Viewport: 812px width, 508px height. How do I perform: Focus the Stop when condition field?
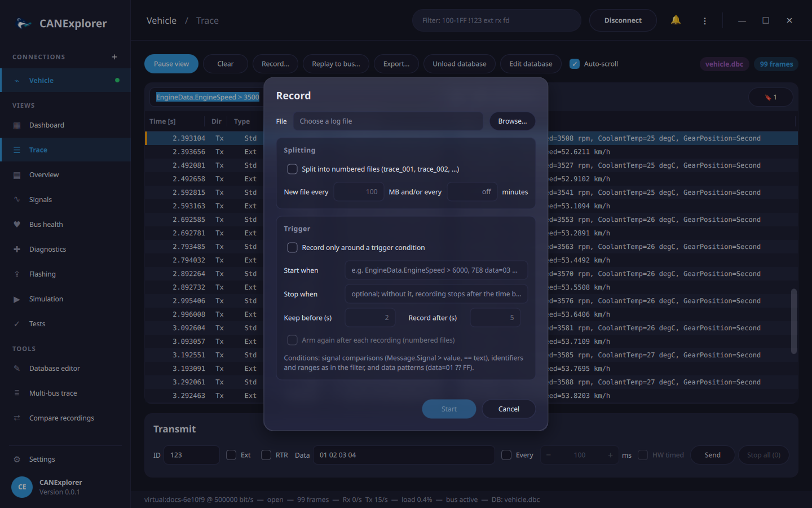[x=436, y=294]
